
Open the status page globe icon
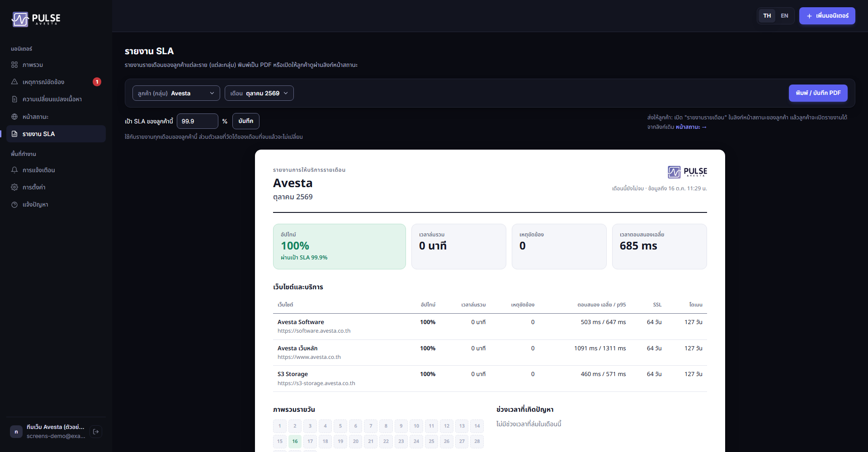[x=14, y=117]
